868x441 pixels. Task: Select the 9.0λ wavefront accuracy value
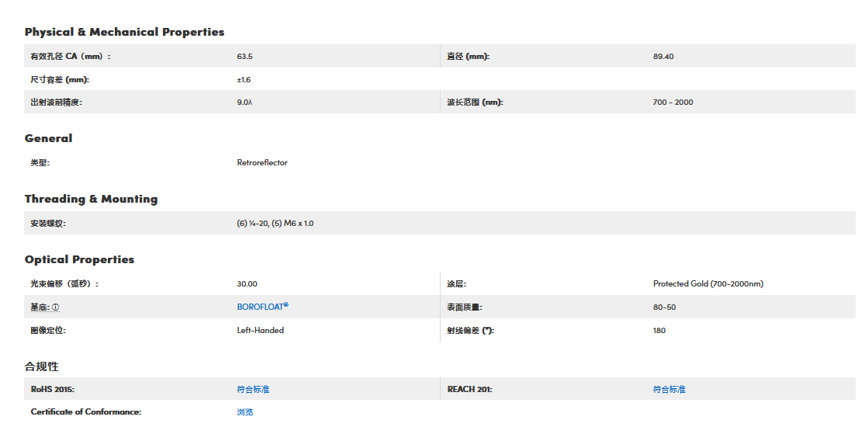click(x=244, y=102)
